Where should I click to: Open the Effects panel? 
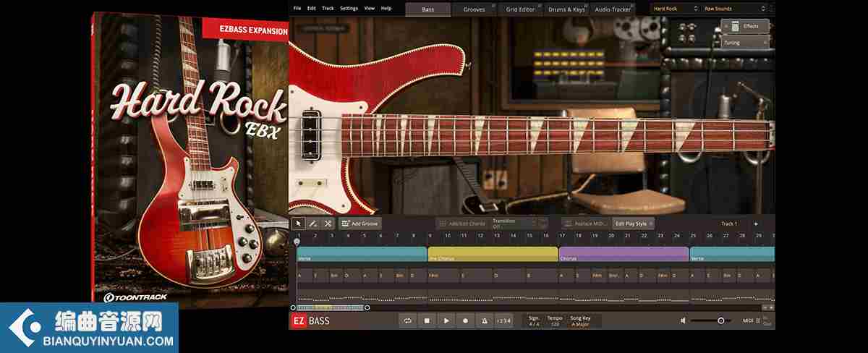tap(745, 26)
